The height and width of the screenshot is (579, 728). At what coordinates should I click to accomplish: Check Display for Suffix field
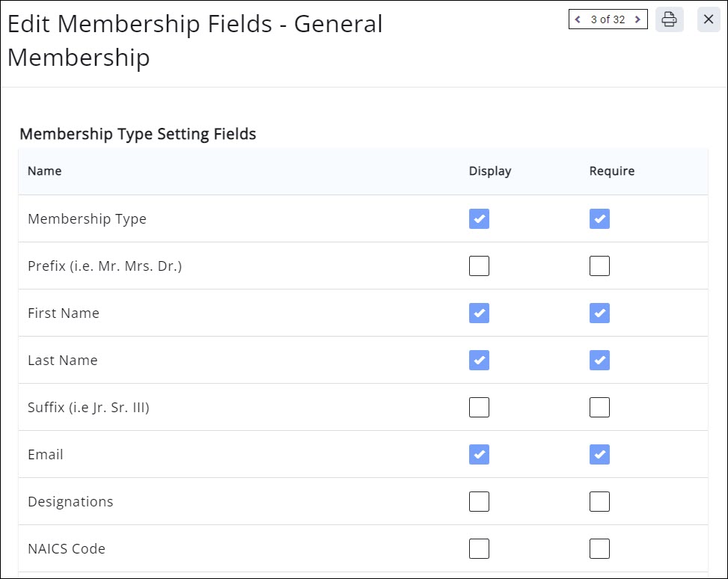(479, 408)
